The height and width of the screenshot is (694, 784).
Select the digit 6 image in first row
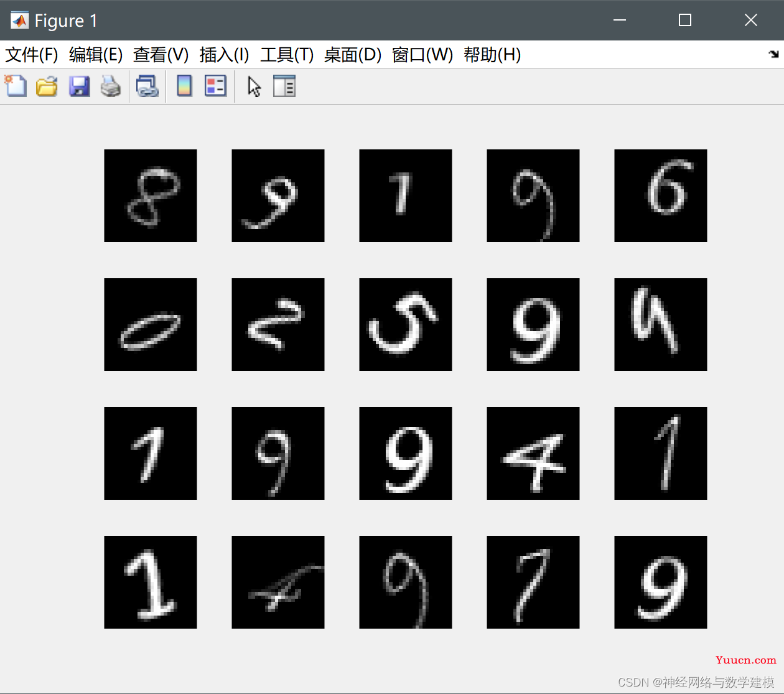[x=661, y=195]
